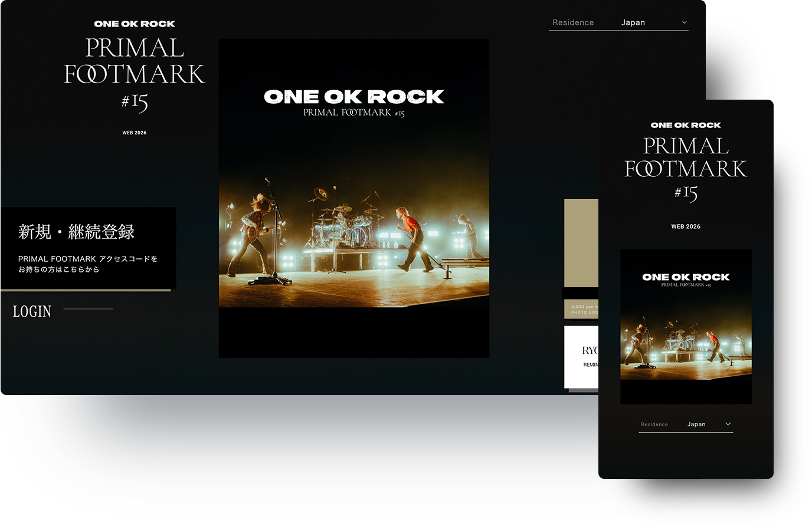Click the chevron beside Japan in desktop view
This screenshot has width=812, height=526.
[685, 22]
